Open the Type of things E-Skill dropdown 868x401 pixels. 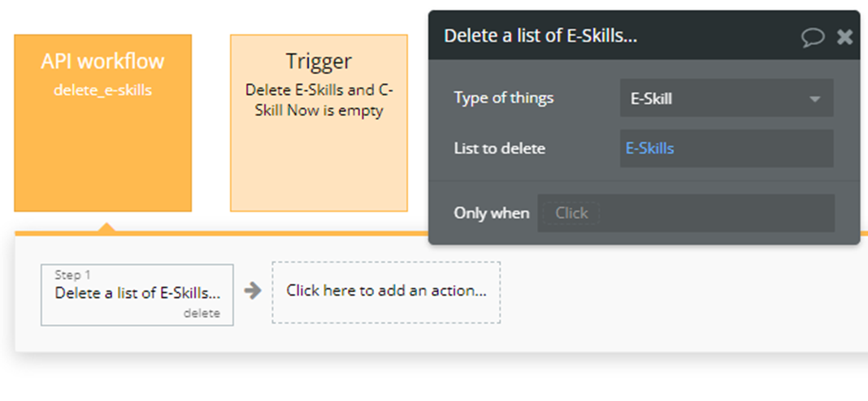coord(715,98)
